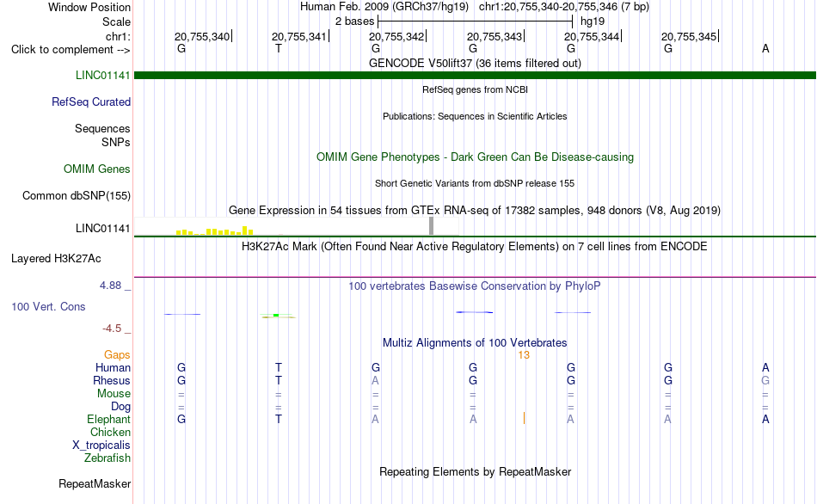The image size is (817, 504).
Task: Click the Human Feb. 2009 (GRCh37/hg19) position title
Action: (x=384, y=7)
